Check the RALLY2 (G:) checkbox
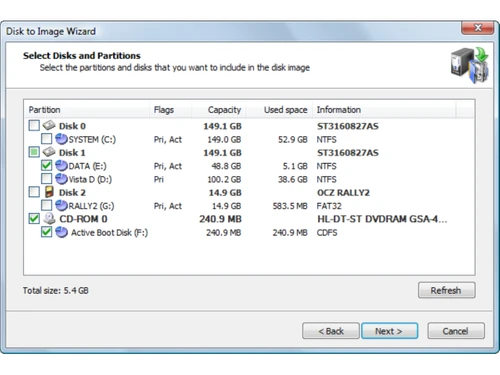The height and width of the screenshot is (375, 500). pos(46,206)
